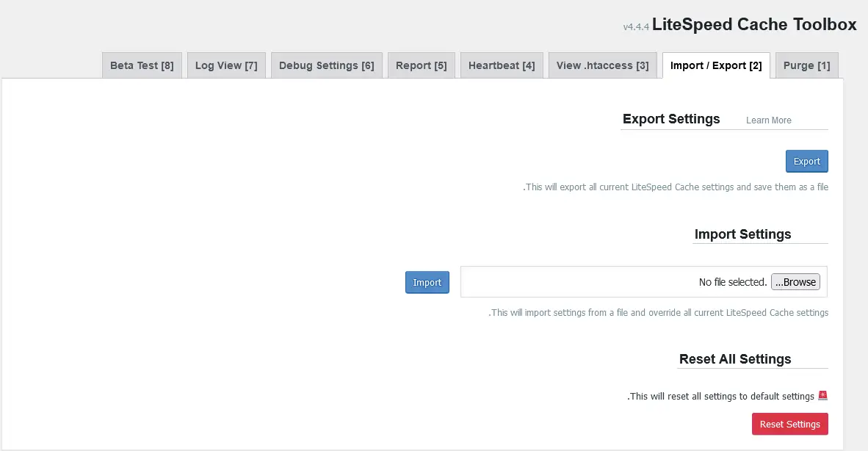Click the red siren warning icon
The width and height of the screenshot is (868, 451).
(x=822, y=396)
